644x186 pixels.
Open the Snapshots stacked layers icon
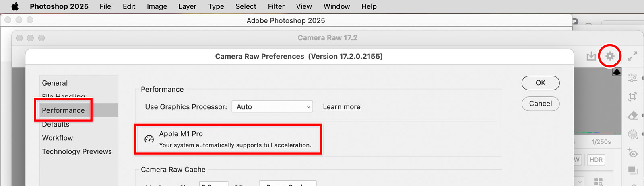pyautogui.click(x=632, y=171)
